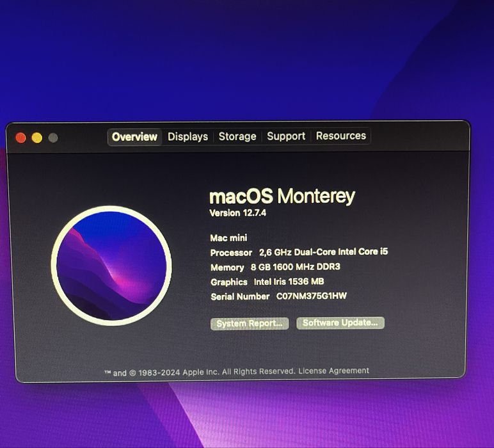The image size is (494, 448).
Task: Switch to the Support tab
Action: tap(286, 136)
